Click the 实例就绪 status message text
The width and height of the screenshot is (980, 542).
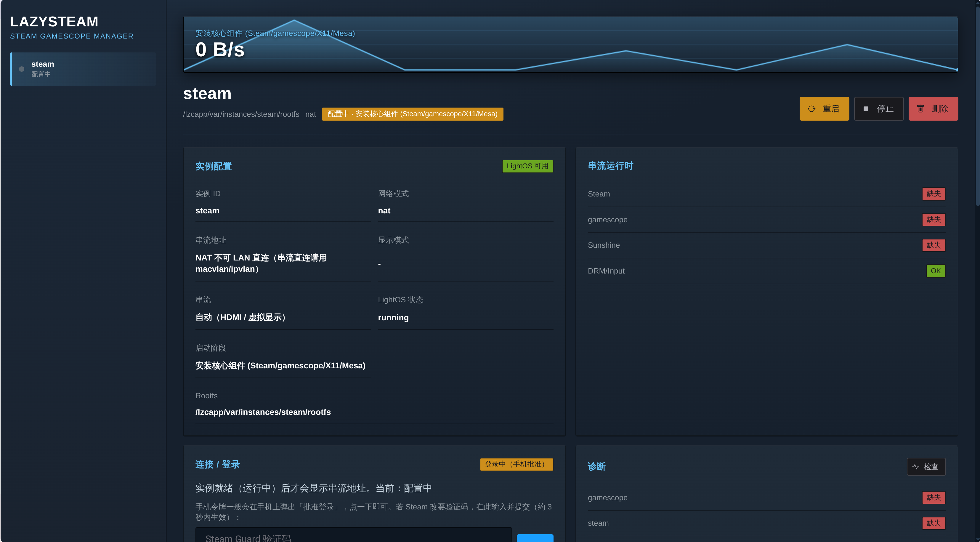313,488
